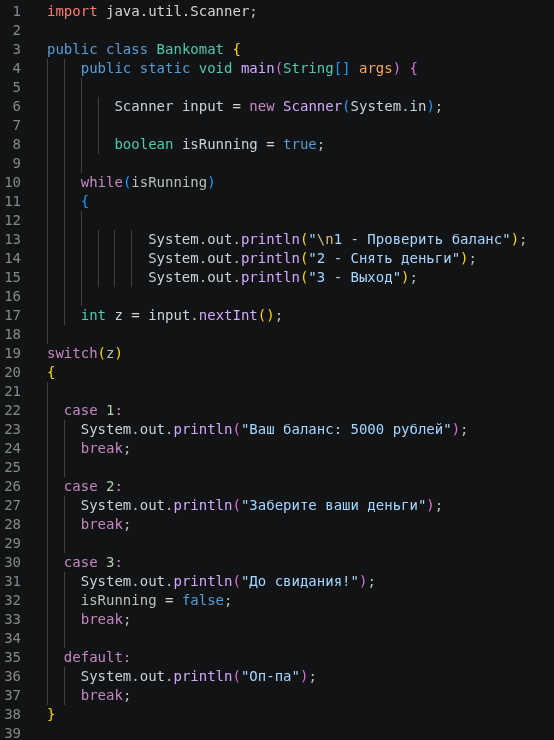The image size is (554, 740).
Task: Click the 'case 3:' label
Action: (x=93, y=562)
